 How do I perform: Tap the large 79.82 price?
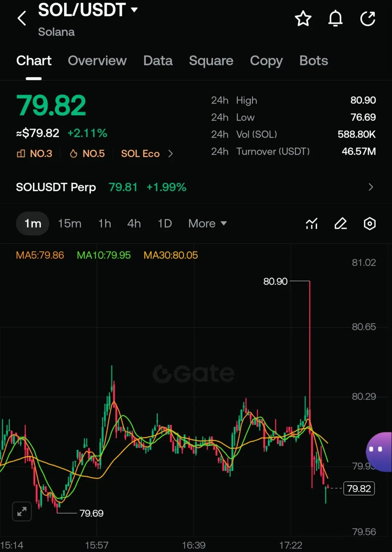51,106
